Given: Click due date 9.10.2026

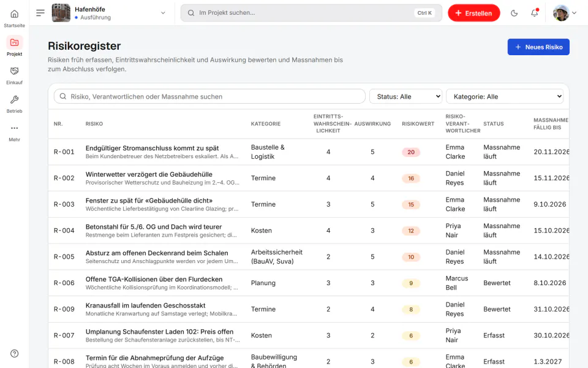Looking at the screenshot, I should coord(550,204).
